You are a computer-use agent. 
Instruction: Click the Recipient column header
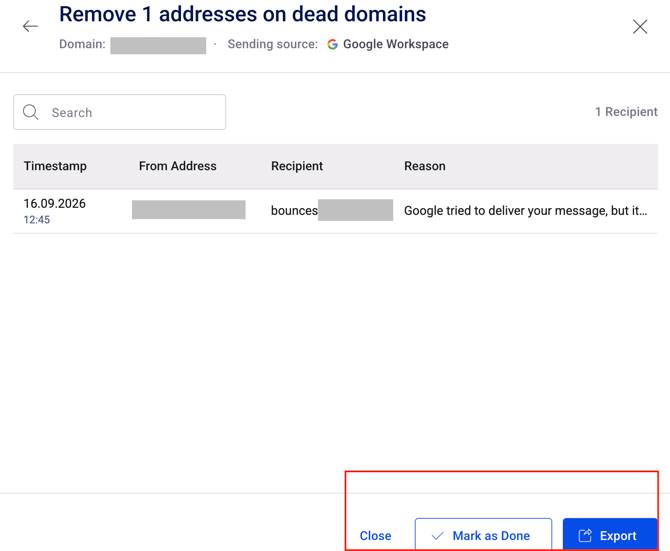point(297,166)
